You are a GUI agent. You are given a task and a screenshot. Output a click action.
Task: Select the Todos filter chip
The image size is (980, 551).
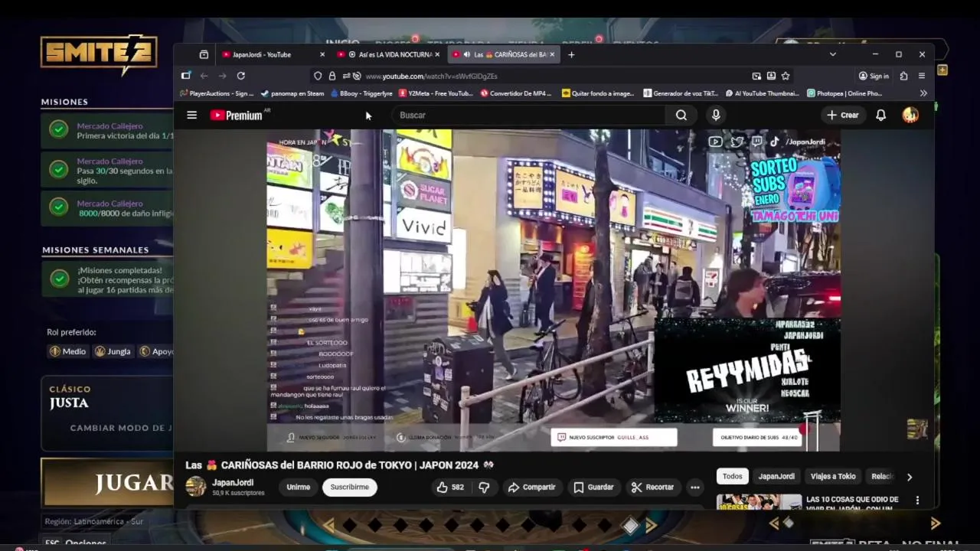coord(733,476)
